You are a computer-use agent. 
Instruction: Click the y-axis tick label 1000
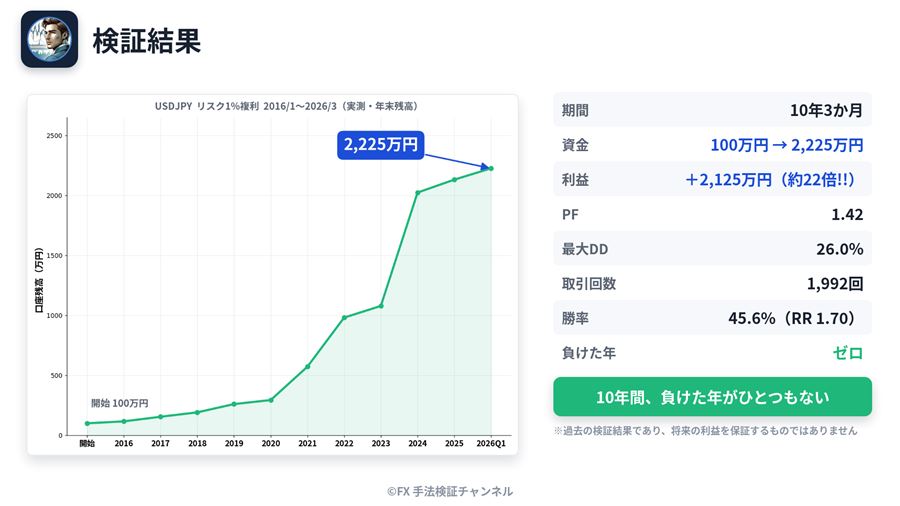[x=55, y=316]
